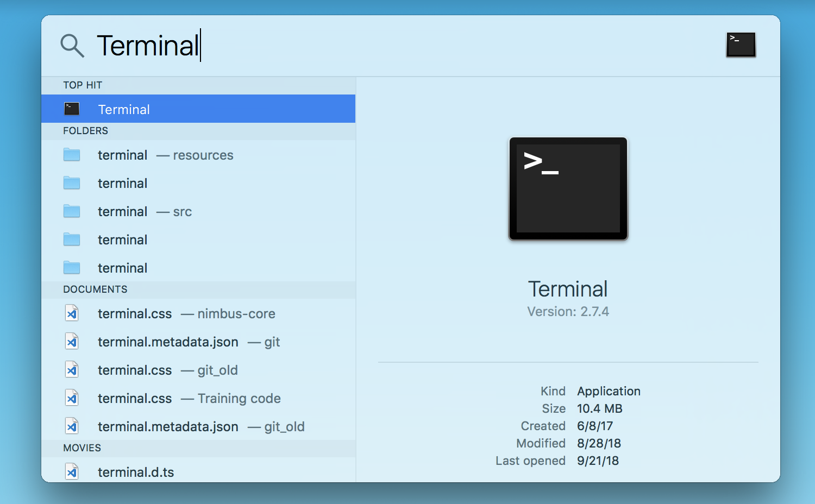
Task: Click the large Terminal preview icon
Action: tap(568, 188)
